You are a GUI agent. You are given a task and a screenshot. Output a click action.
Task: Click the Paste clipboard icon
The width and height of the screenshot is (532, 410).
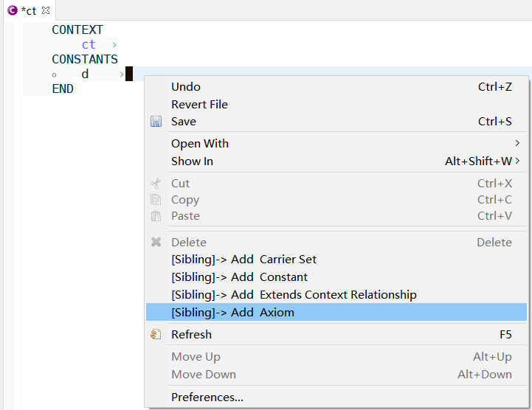pyautogui.click(x=156, y=215)
